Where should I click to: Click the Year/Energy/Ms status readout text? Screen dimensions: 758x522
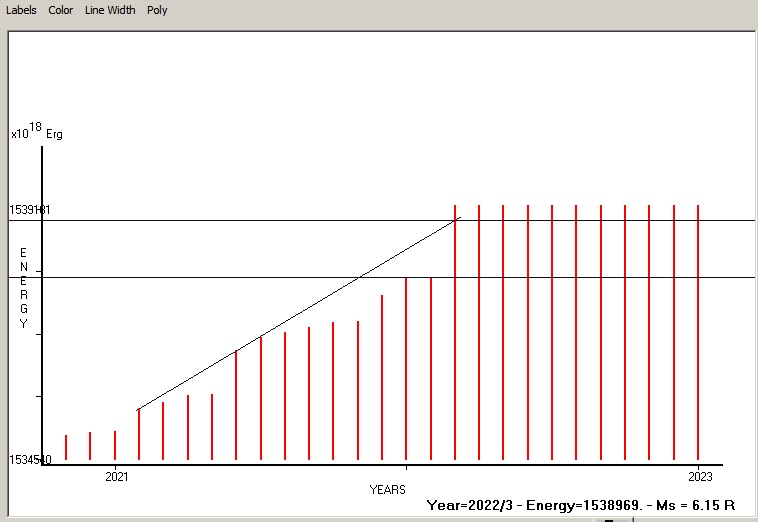(x=581, y=506)
